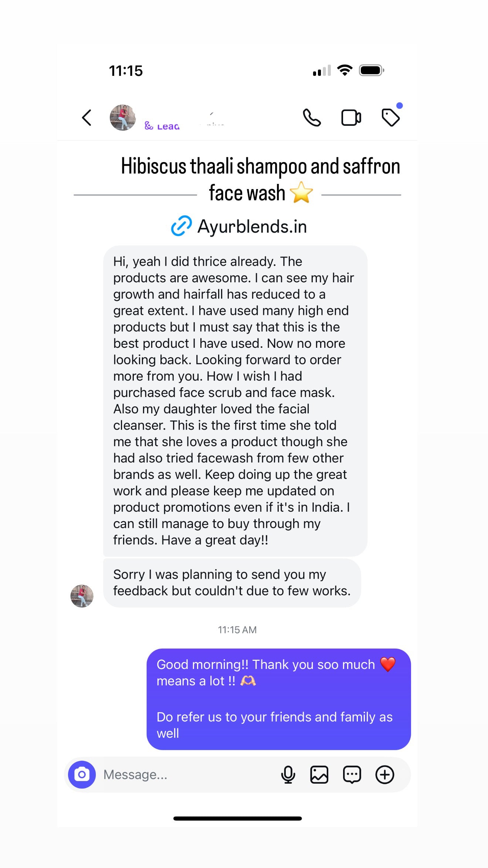
Task: Tap the purple "Good morning!!" reply bubble
Action: (278, 699)
